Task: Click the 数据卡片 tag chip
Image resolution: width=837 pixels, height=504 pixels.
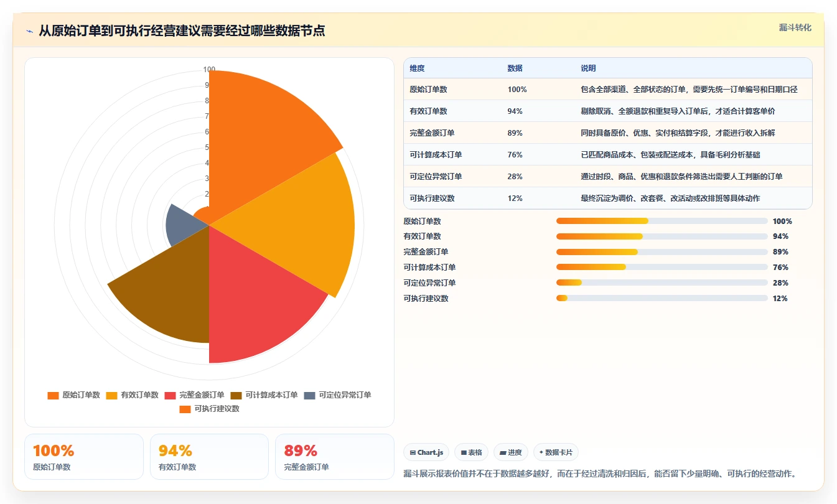Action: [x=556, y=452]
